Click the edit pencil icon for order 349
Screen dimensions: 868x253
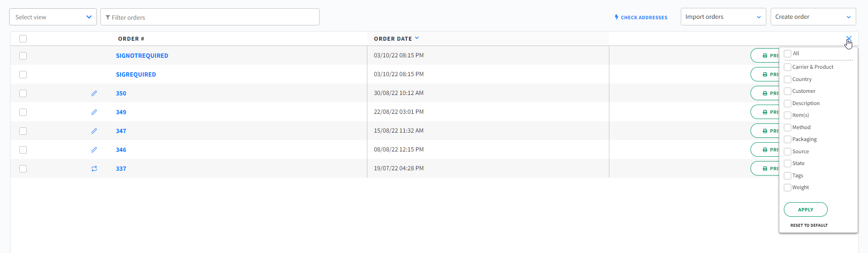click(x=94, y=112)
